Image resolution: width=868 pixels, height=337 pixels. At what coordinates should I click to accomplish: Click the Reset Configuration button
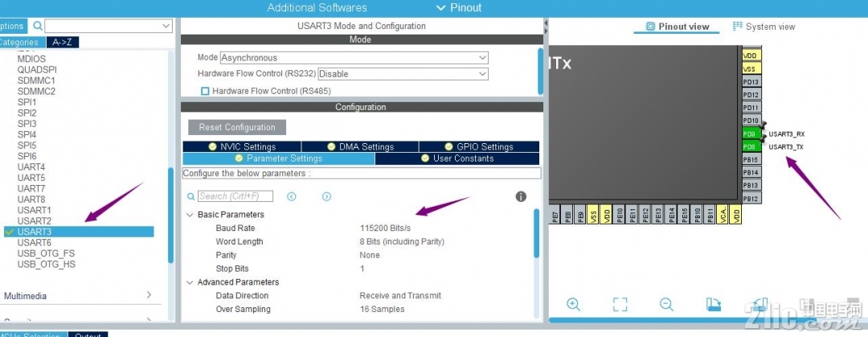[237, 128]
